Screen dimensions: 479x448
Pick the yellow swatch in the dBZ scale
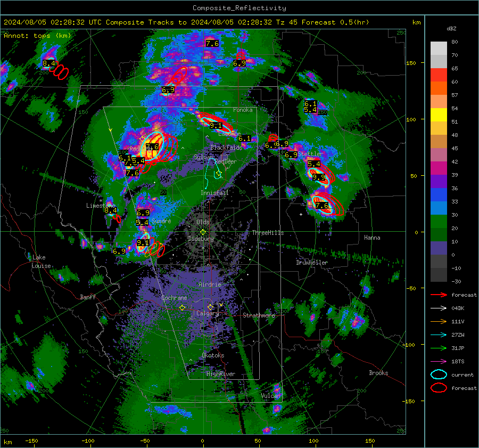tap(439, 115)
